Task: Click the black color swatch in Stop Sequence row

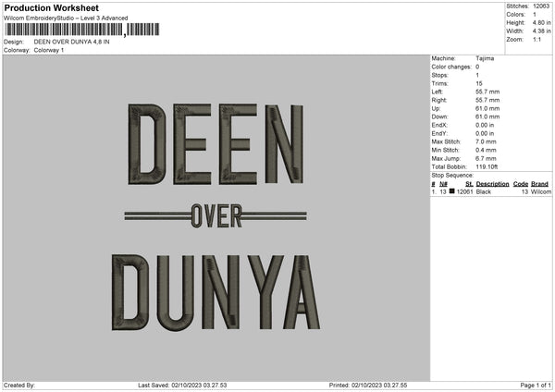Action: (452, 191)
